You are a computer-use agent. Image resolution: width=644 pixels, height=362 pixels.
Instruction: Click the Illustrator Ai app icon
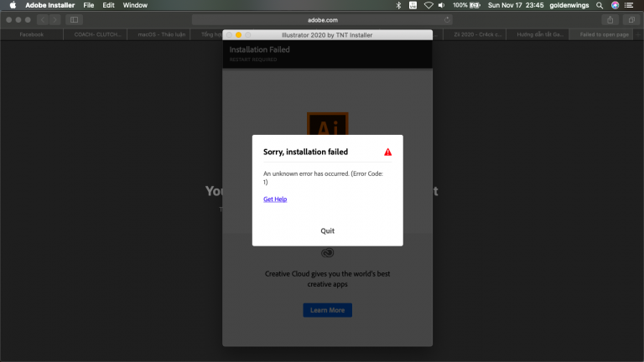(x=327, y=123)
